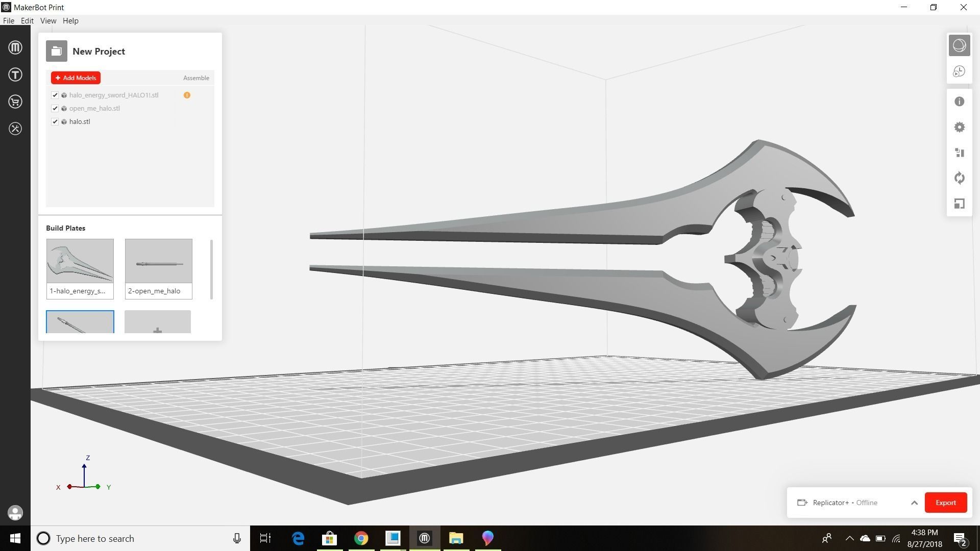
Task: Open Windows Start menu
Action: tap(15, 538)
